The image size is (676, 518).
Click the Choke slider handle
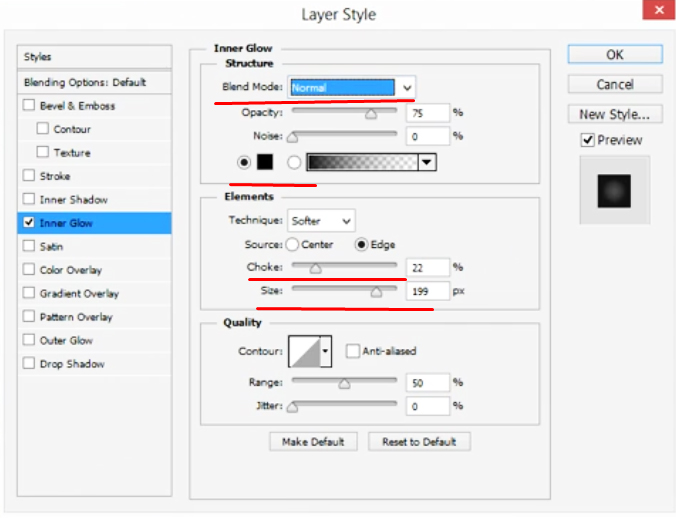[x=316, y=269]
